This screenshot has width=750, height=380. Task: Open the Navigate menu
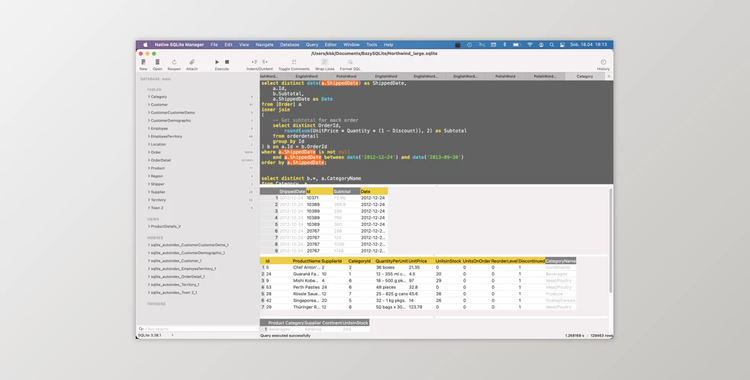(264, 45)
